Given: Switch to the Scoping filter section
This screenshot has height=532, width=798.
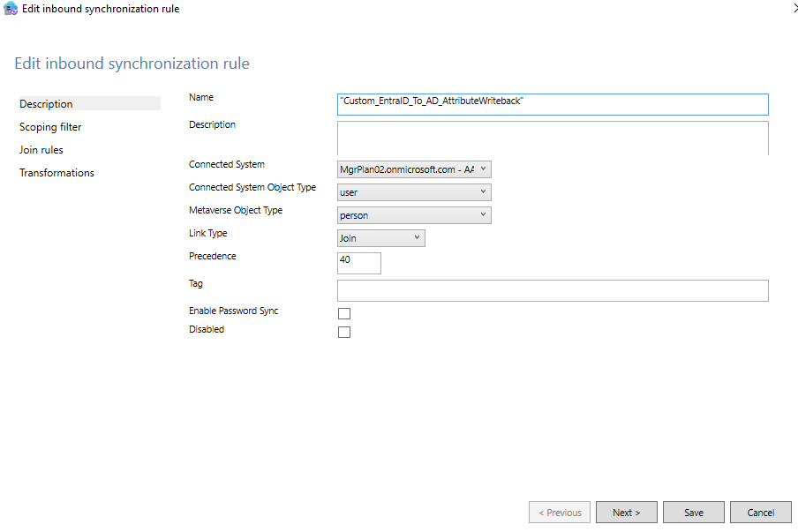Looking at the screenshot, I should [x=51, y=126].
